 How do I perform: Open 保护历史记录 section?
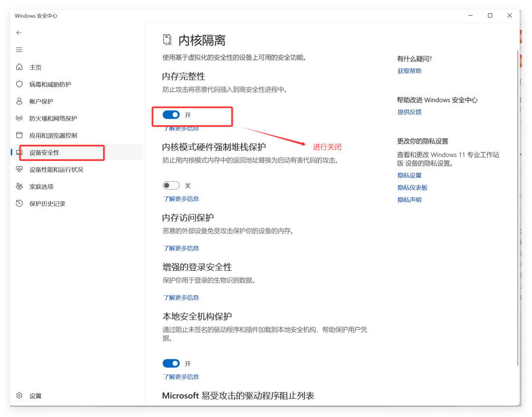pyautogui.click(x=47, y=203)
